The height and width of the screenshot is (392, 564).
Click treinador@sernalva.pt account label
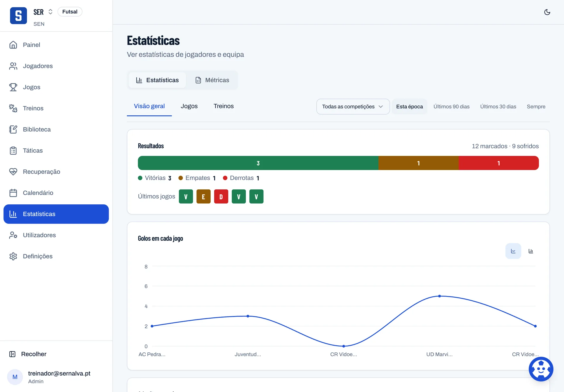point(59,374)
